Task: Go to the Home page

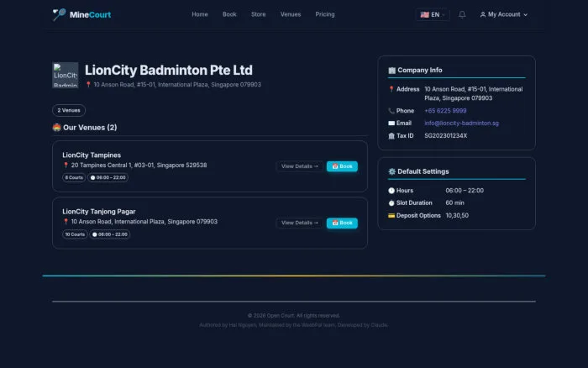Action: point(200,14)
